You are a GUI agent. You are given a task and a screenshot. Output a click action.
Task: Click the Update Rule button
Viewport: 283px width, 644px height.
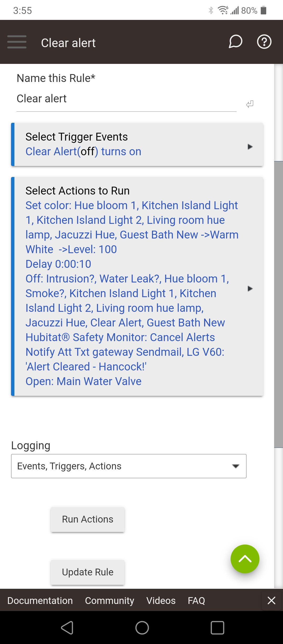pyautogui.click(x=88, y=572)
